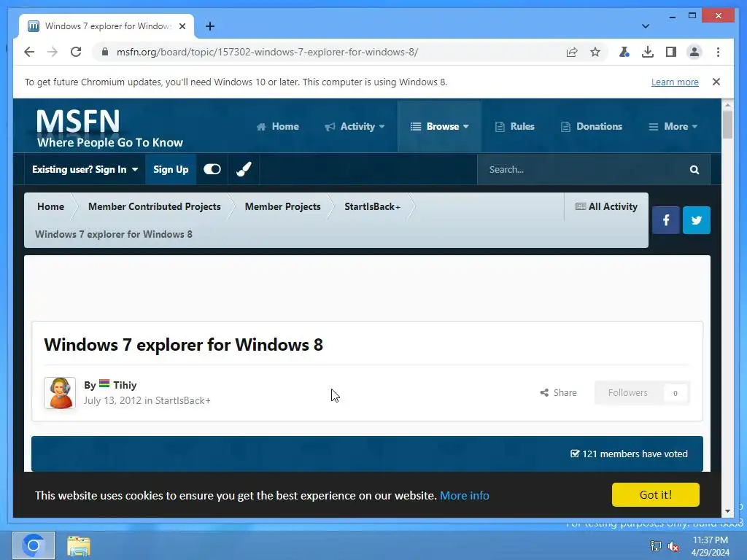Image resolution: width=747 pixels, height=560 pixels.
Task: Open author Tihiy profile link
Action: [x=125, y=385]
